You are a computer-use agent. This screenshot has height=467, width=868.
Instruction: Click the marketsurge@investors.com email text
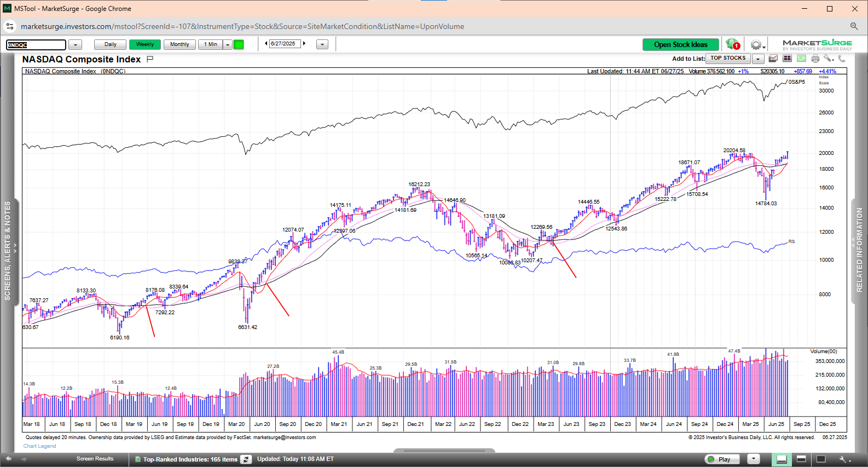285,437
